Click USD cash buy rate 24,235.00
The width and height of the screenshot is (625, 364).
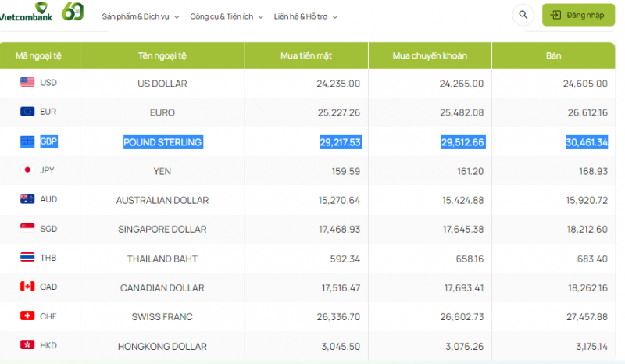338,84
